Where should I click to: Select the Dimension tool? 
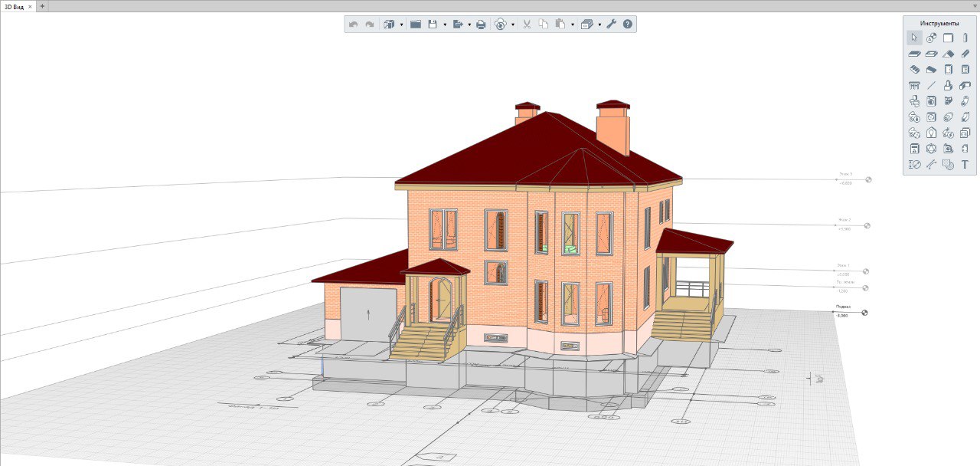coord(914,164)
